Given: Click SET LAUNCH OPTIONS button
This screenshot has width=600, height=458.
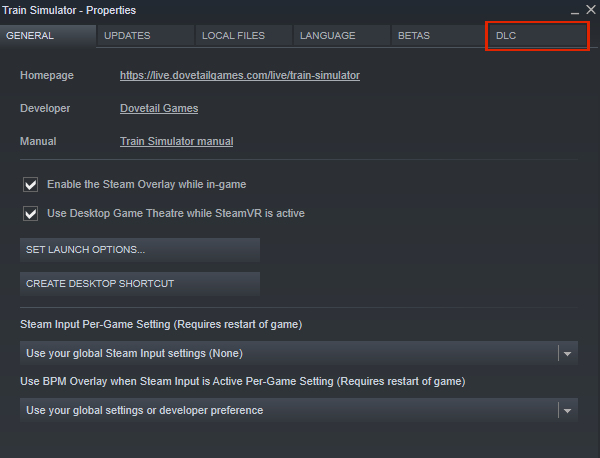Looking at the screenshot, I should point(140,250).
